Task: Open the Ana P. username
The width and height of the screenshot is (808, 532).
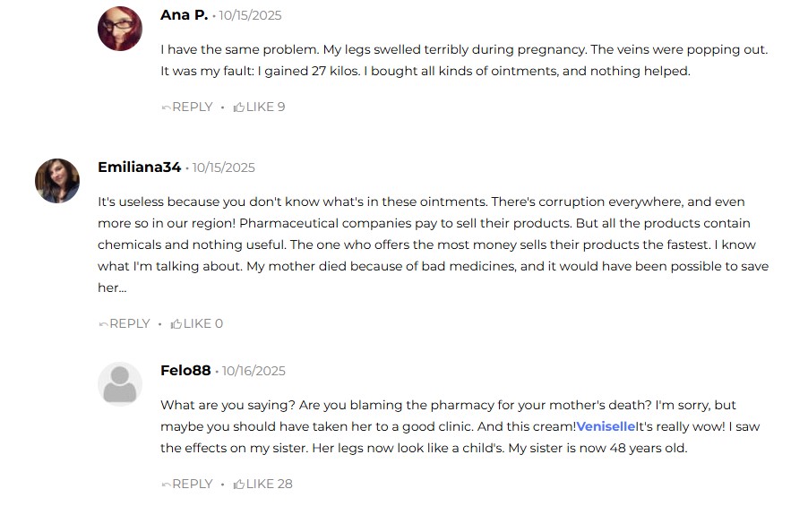Action: 184,15
